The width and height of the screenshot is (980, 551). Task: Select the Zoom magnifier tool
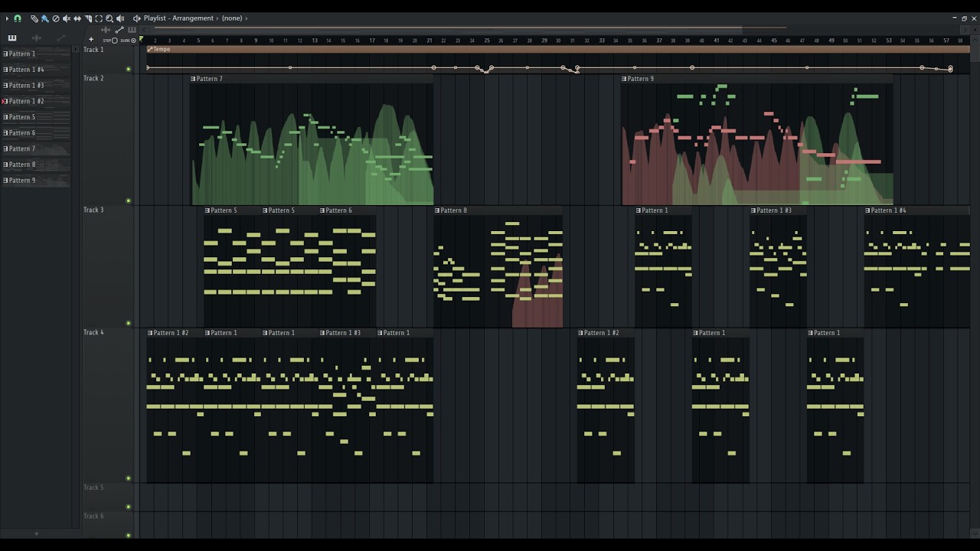(x=109, y=18)
